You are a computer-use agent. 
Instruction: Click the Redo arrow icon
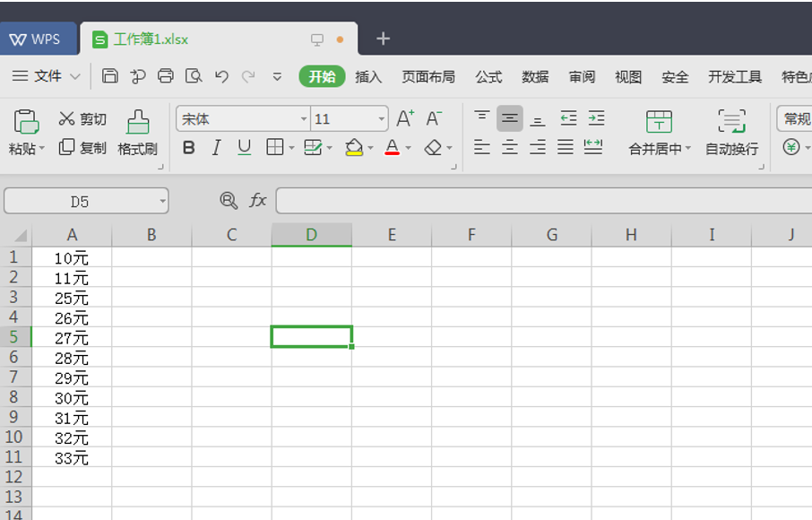pos(248,76)
